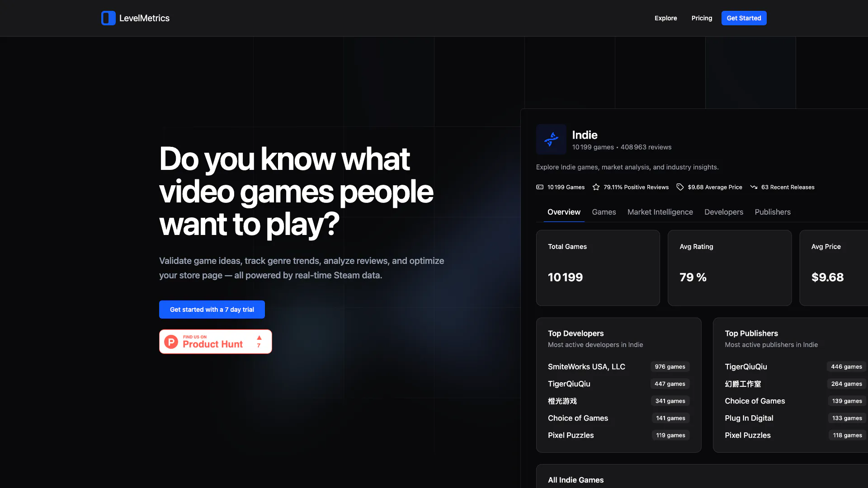The width and height of the screenshot is (868, 488).
Task: Click the LevelMetrics logo icon
Action: click(108, 18)
